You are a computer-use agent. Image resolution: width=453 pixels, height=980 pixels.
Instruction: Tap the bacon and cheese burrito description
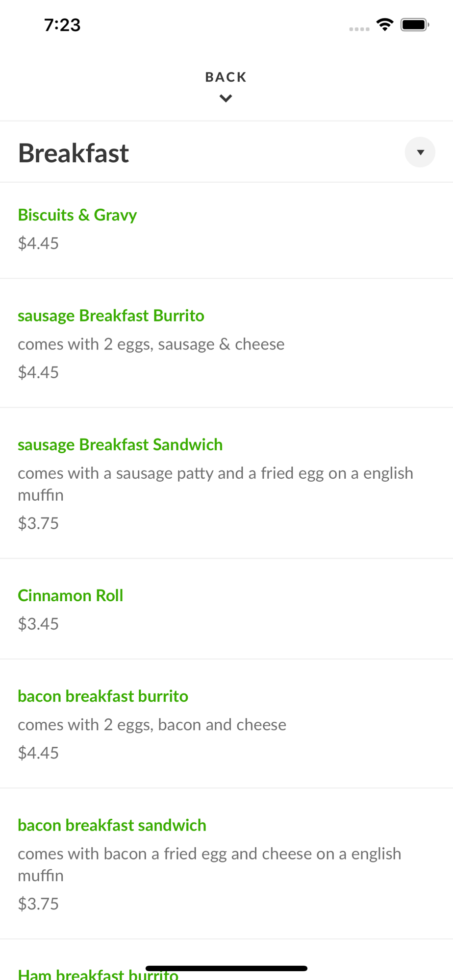pyautogui.click(x=152, y=725)
